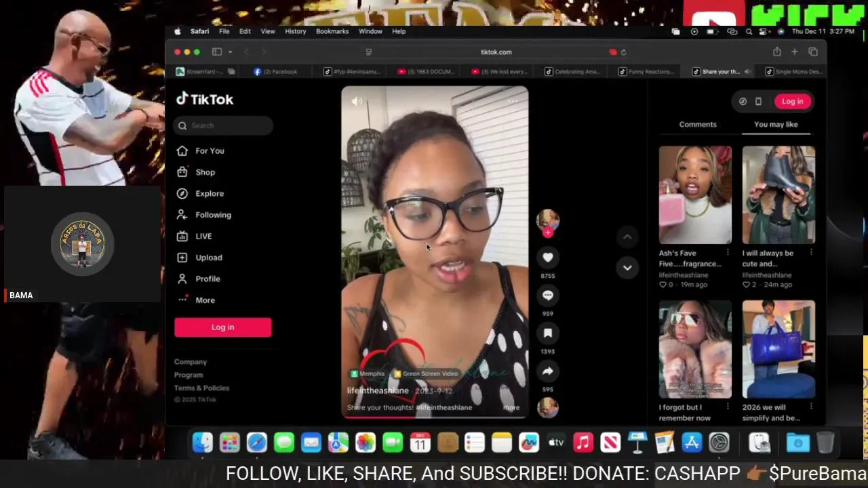Open options for Ash's Fave Five video
The height and width of the screenshot is (488, 868).
728,253
